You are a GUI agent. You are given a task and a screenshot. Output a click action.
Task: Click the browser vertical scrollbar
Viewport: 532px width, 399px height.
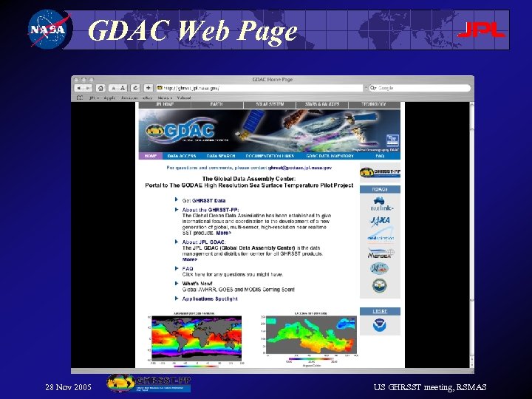click(x=471, y=234)
